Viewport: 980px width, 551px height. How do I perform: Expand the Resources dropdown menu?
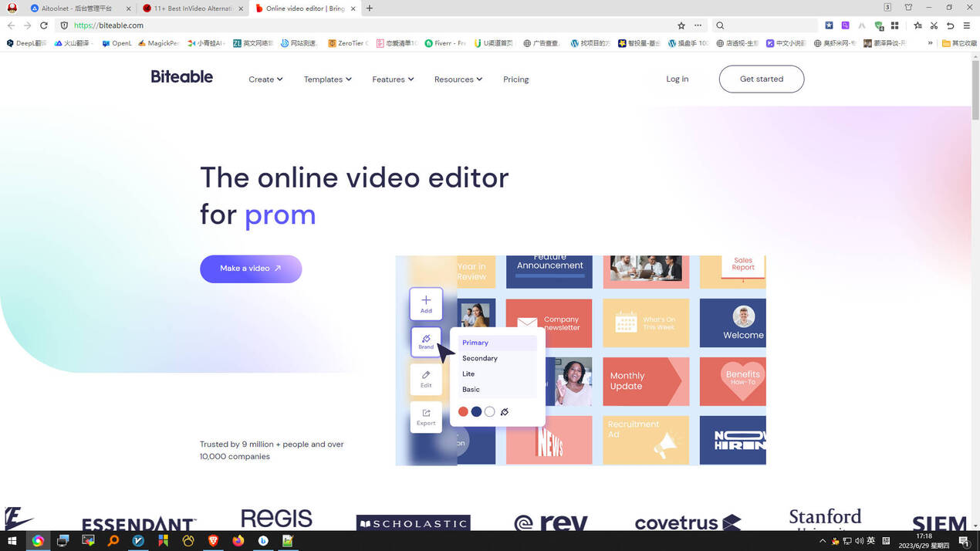pyautogui.click(x=458, y=79)
